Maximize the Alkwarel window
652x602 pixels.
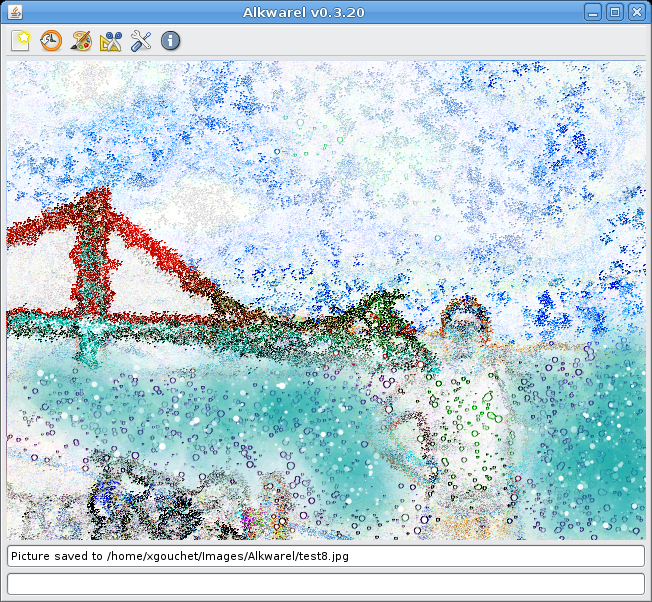pos(615,12)
